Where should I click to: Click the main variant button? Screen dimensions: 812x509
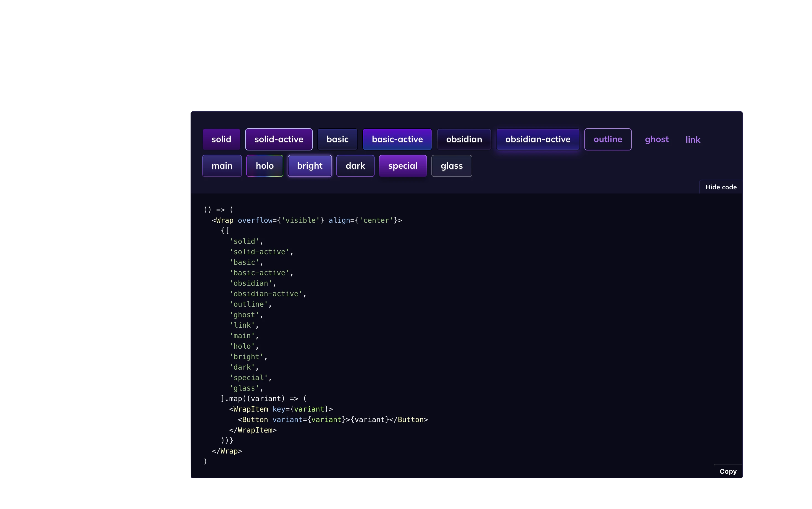click(x=222, y=166)
